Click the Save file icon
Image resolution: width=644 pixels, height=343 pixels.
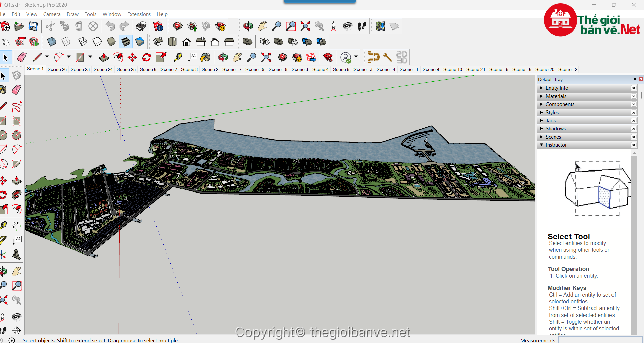pyautogui.click(x=33, y=26)
